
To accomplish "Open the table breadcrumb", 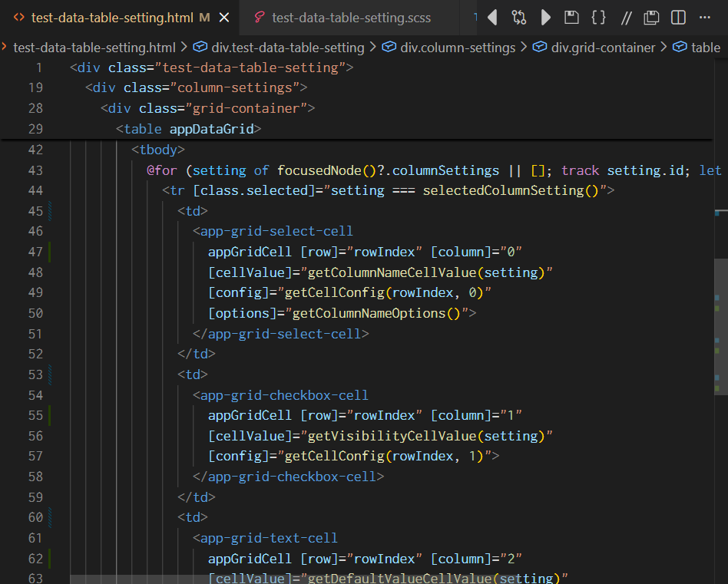I will [706, 48].
